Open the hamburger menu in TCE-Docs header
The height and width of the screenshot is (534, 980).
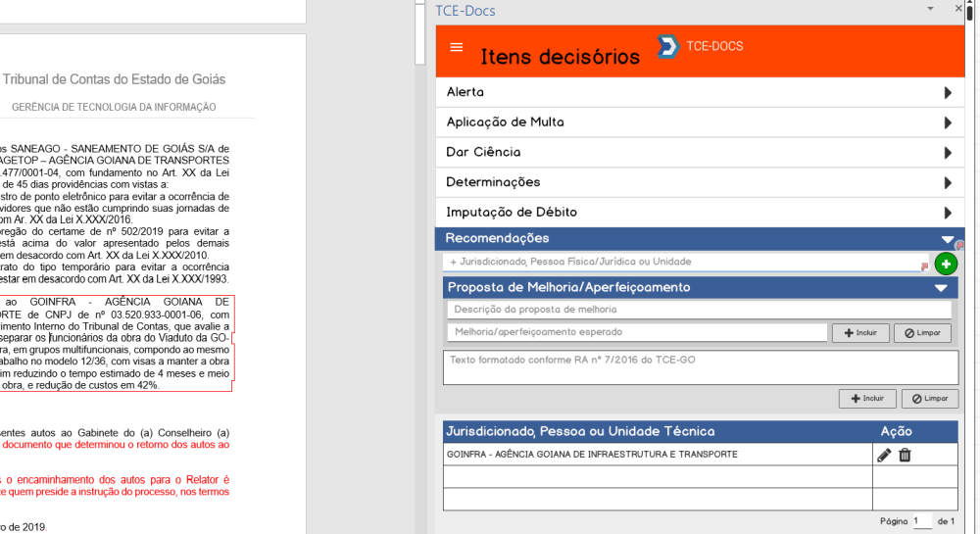click(456, 47)
